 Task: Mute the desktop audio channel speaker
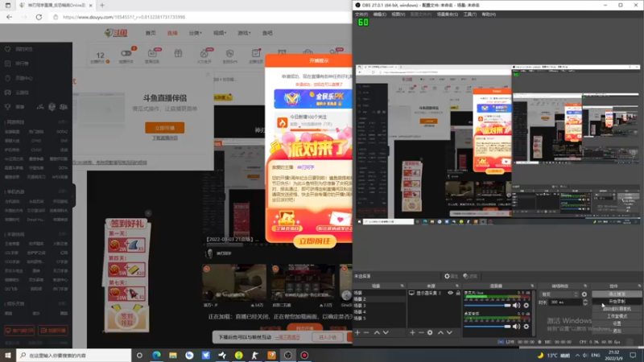516,327
